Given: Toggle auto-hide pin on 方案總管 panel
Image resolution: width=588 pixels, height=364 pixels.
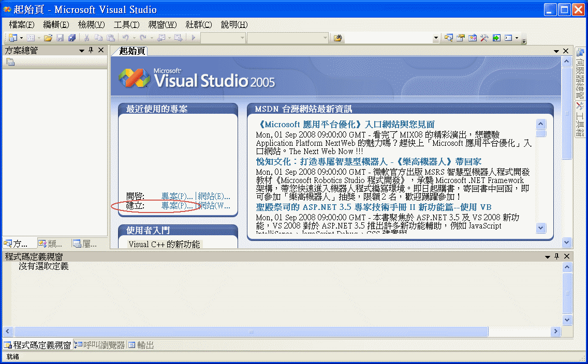Looking at the screenshot, I should pyautogui.click(x=91, y=50).
